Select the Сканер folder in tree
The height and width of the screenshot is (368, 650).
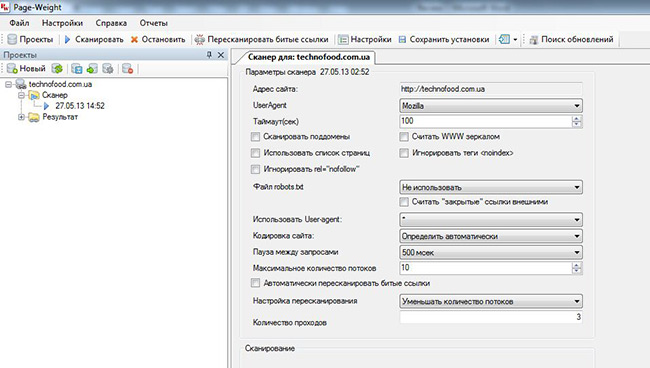pos(54,95)
